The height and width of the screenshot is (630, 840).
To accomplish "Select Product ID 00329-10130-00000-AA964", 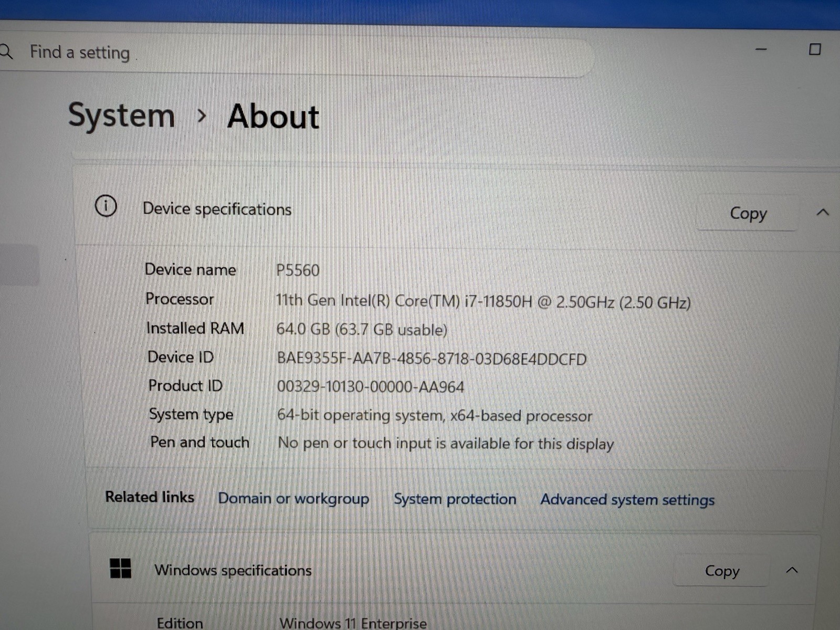I will tap(371, 387).
